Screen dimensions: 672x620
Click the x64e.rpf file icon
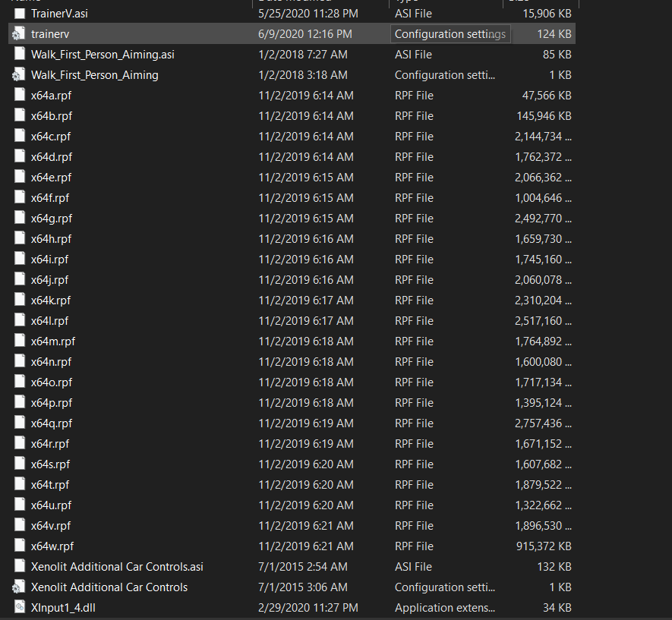[20, 178]
